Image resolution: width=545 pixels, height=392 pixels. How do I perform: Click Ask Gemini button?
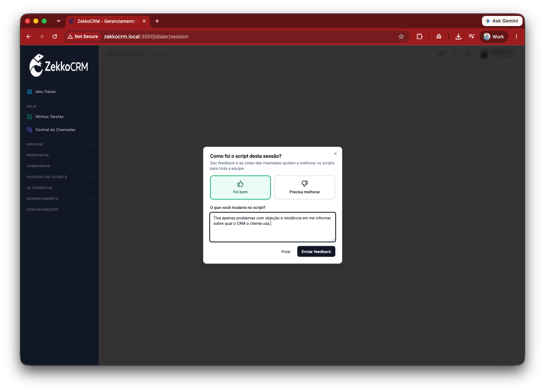click(x=502, y=21)
